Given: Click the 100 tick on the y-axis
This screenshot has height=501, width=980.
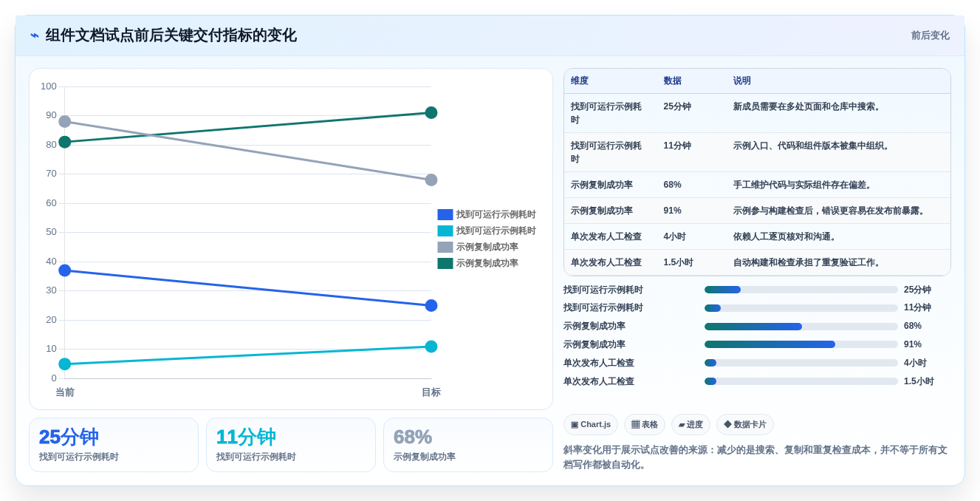Looking at the screenshot, I should tap(49, 86).
